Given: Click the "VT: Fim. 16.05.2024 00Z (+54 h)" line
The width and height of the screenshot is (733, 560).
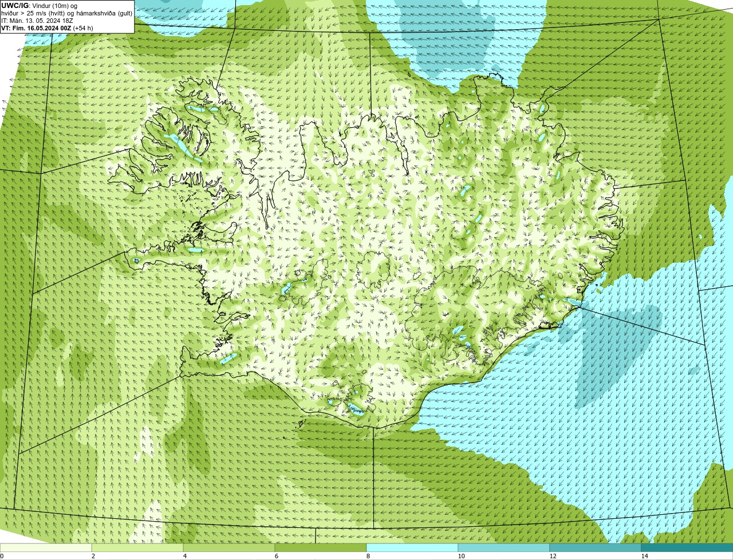Looking at the screenshot, I should pos(47,27).
